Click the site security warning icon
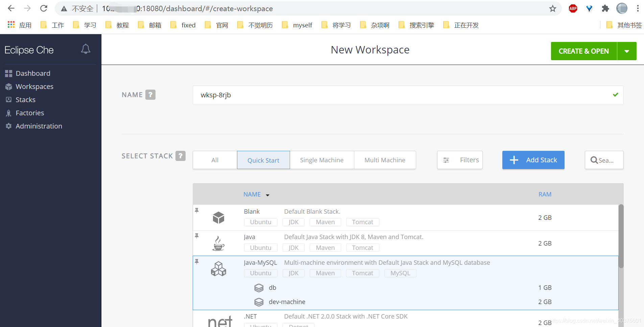This screenshot has width=644, height=327. [x=64, y=9]
